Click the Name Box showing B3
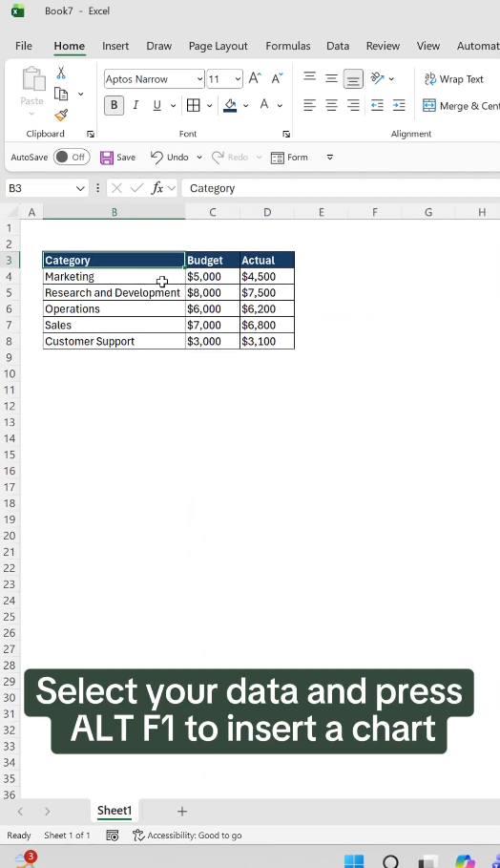 pyautogui.click(x=40, y=188)
